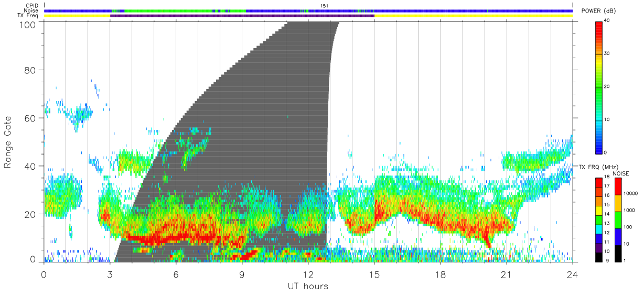Click the '40' label on the POWER colorbar

pos(607,21)
